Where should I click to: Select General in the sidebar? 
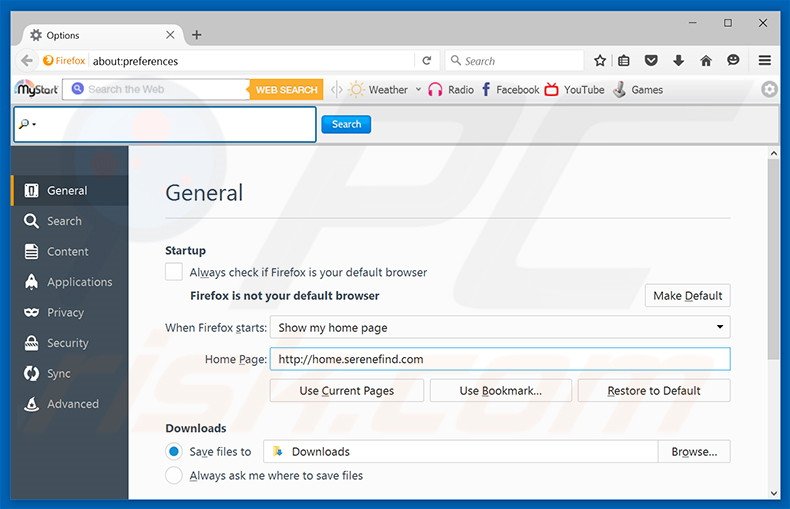click(70, 190)
